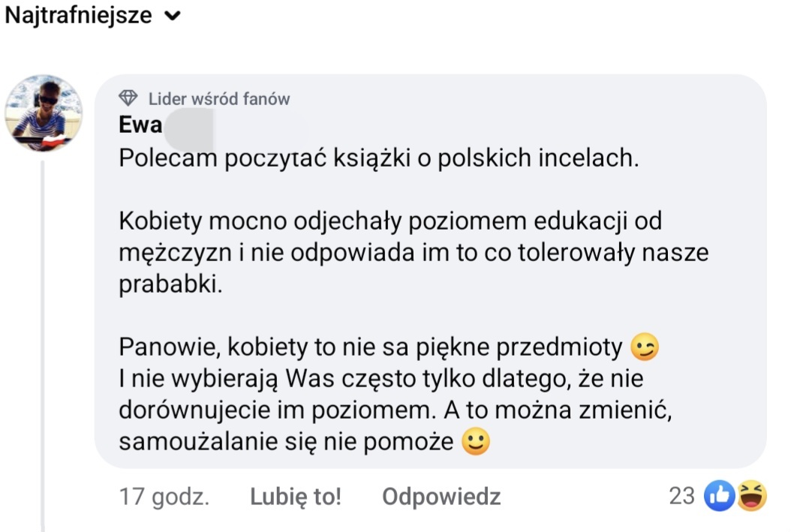Click the 'Lider wśród fanów' badge label
The height and width of the screenshot is (532, 791).
coord(218,99)
